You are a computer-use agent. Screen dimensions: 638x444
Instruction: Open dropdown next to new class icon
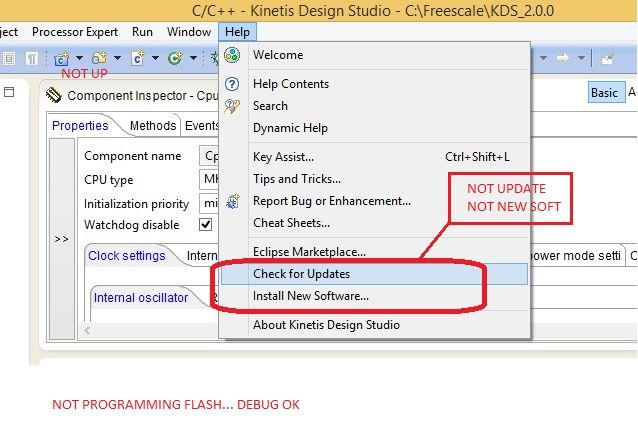(194, 58)
